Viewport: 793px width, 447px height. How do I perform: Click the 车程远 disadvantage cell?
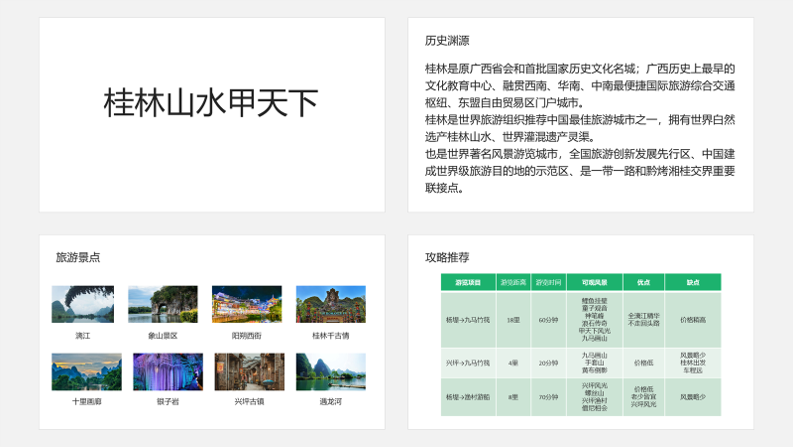693,363
